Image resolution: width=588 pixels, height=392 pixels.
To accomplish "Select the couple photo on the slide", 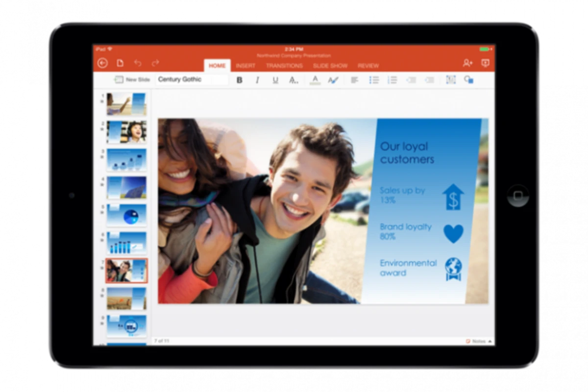I will pos(267,211).
